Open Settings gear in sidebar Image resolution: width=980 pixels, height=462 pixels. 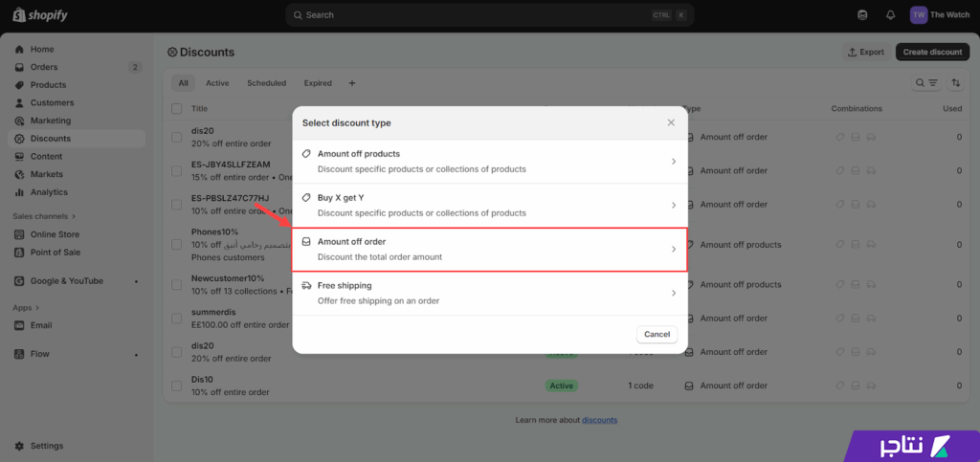pos(21,446)
